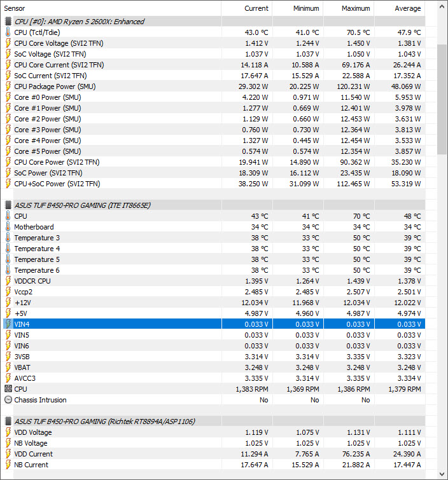Click the CPU Package Power lightning icon
The image size is (448, 480).
8,86
